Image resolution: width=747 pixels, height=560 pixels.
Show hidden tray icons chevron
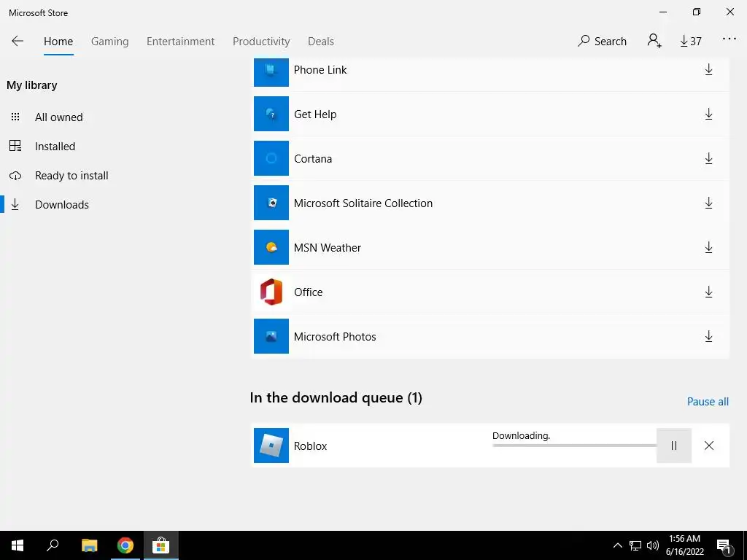tap(617, 545)
